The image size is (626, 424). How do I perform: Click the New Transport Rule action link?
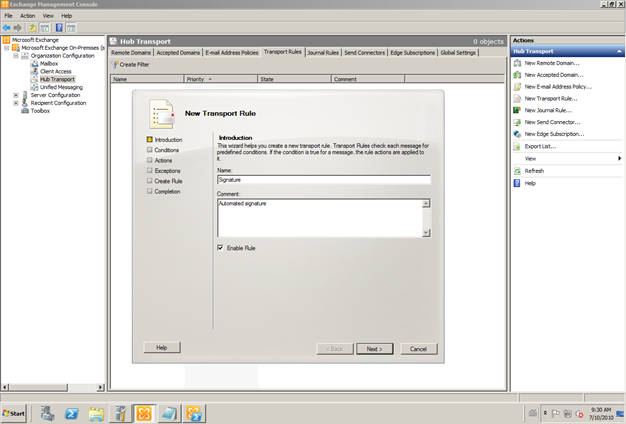(551, 99)
